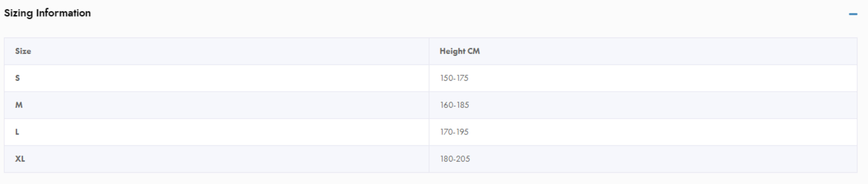Collapse the Sizing Information section via minus icon
This screenshot has width=868, height=184.
point(853,14)
